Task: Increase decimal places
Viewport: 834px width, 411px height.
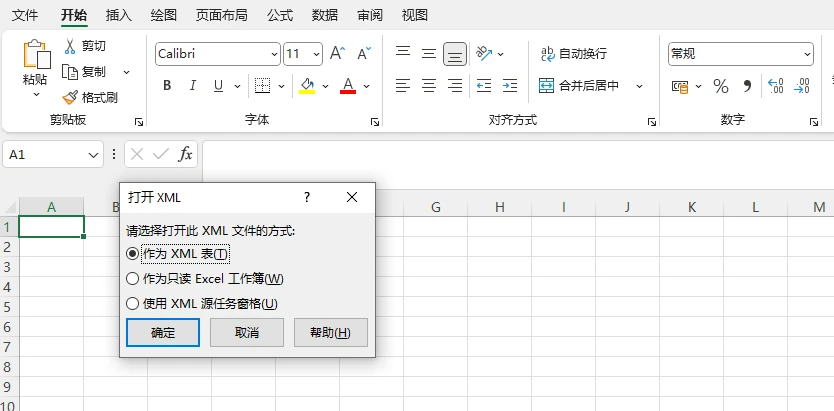Action: [775, 86]
